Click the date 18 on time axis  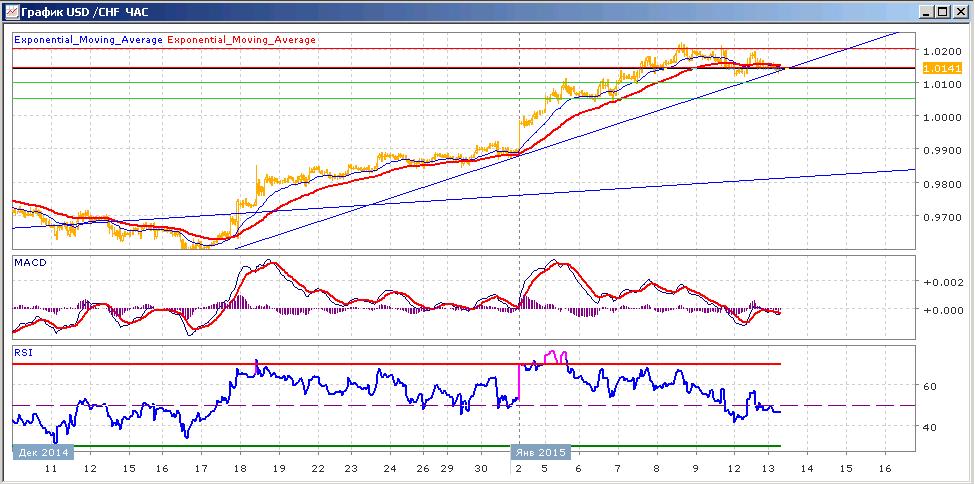pos(239,468)
